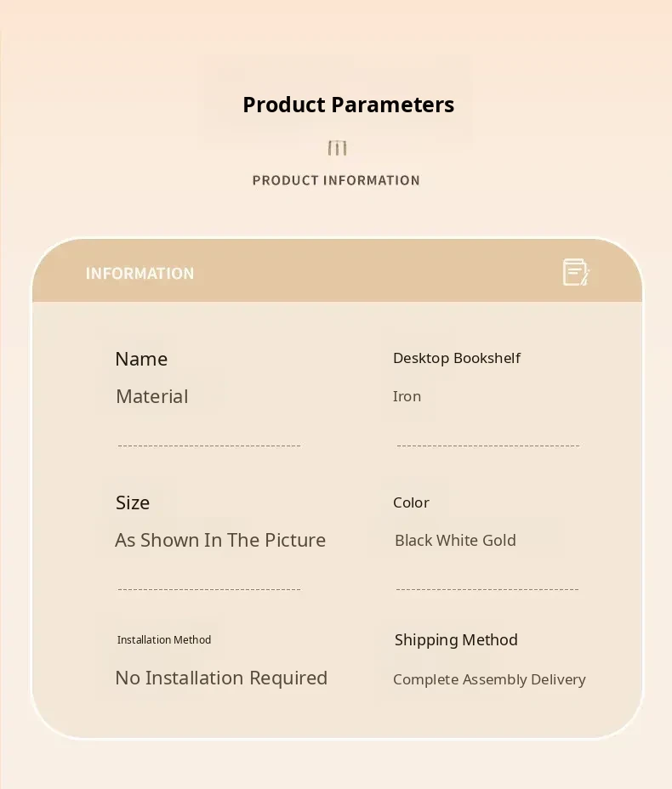Screen dimensions: 672x789
Task: Click dashed divider below Black White Gold
Action: (487, 589)
